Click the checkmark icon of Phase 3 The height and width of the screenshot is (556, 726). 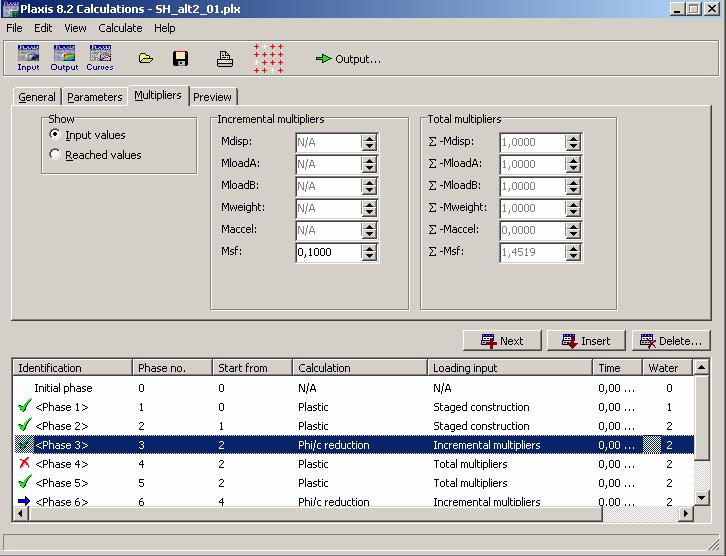[x=24, y=444]
